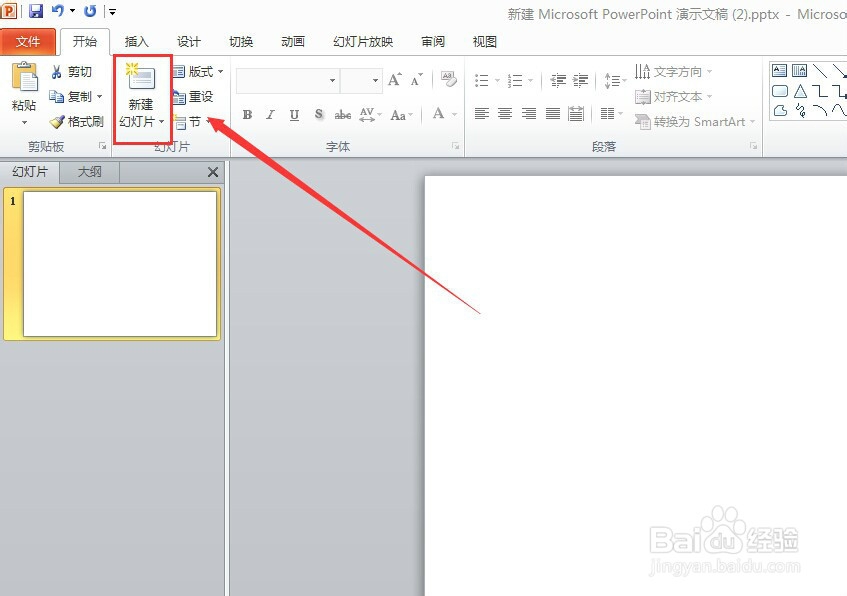Click the Cut scissors button
This screenshot has width=847, height=596.
coord(71,71)
